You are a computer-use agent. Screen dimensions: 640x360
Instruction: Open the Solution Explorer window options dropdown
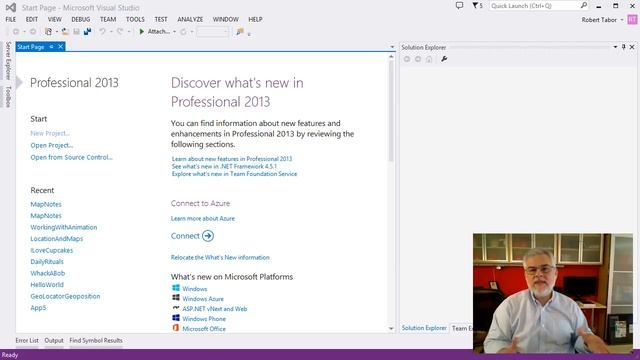click(x=616, y=47)
